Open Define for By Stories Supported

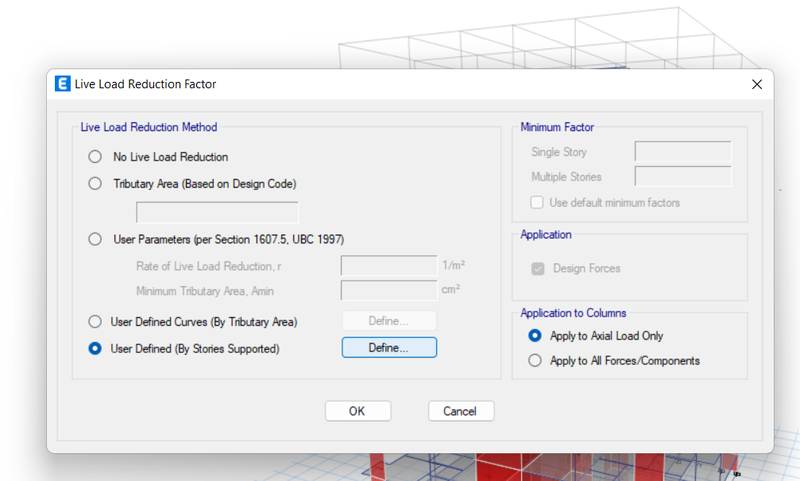pyautogui.click(x=389, y=347)
